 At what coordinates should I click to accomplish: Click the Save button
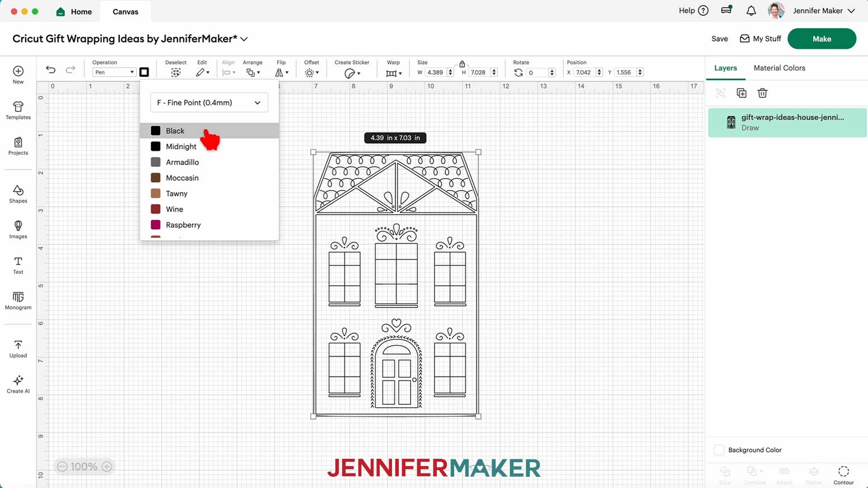coord(720,39)
